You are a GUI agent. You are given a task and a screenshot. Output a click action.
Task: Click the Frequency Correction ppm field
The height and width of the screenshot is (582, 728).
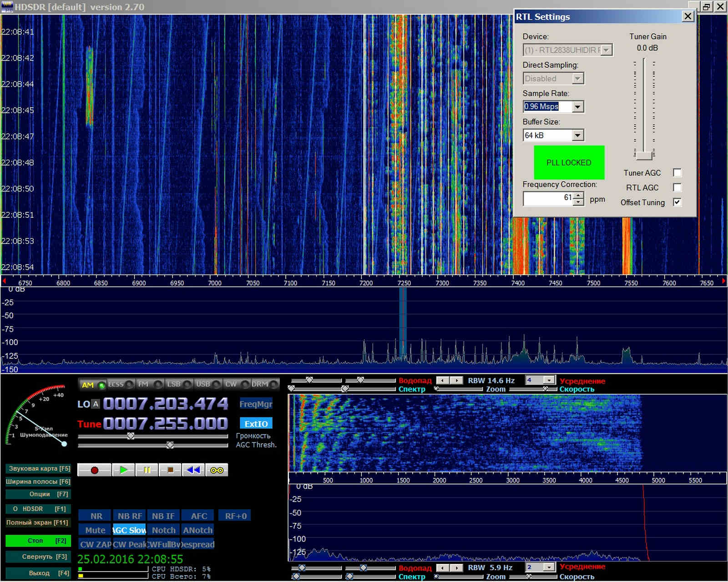(548, 198)
